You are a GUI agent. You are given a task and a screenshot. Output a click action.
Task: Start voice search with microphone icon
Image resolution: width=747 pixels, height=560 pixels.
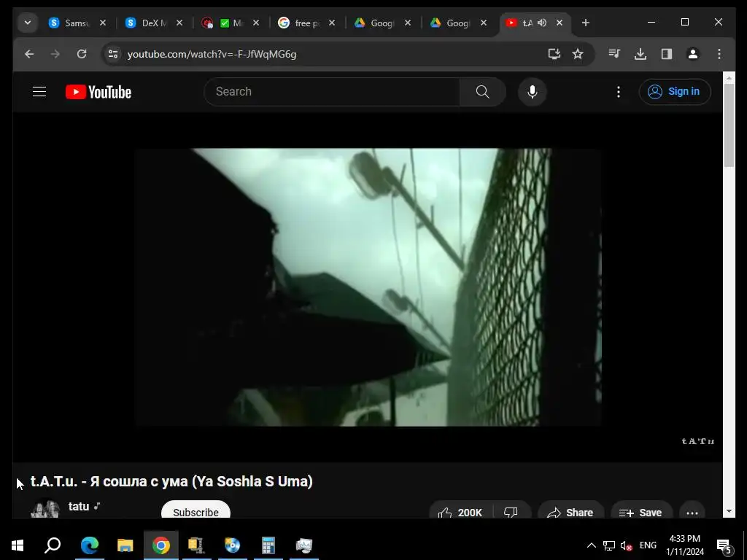tap(532, 91)
